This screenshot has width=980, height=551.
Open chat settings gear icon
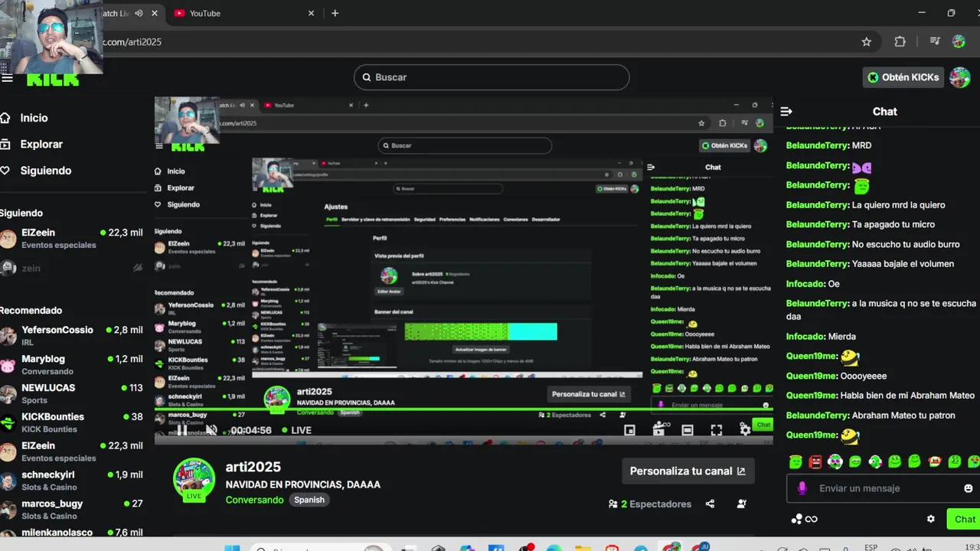tap(931, 519)
